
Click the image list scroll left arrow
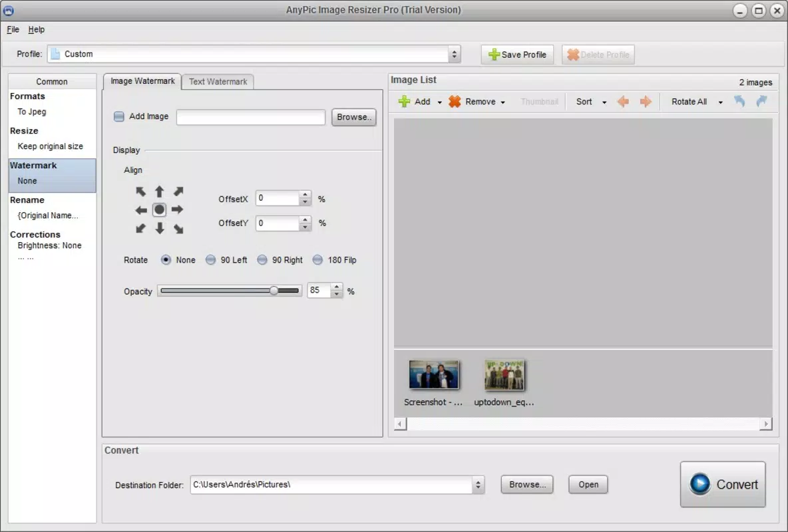(400, 424)
